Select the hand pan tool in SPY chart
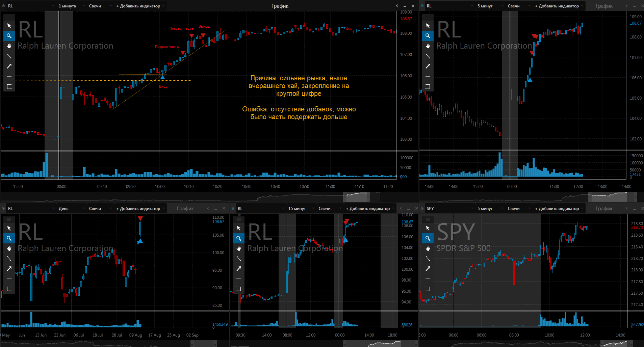The height and width of the screenshot is (347, 644). pyautogui.click(x=428, y=248)
